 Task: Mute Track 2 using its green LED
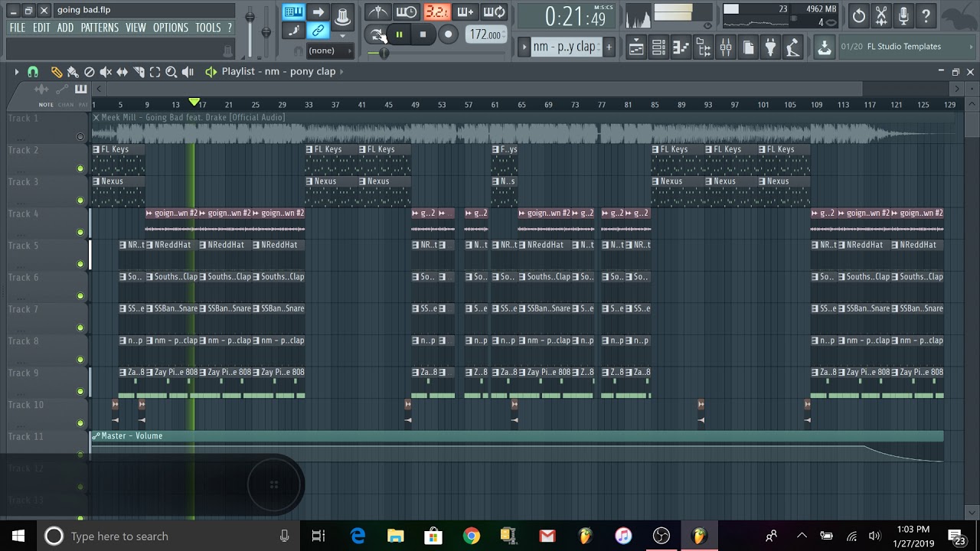(x=80, y=168)
